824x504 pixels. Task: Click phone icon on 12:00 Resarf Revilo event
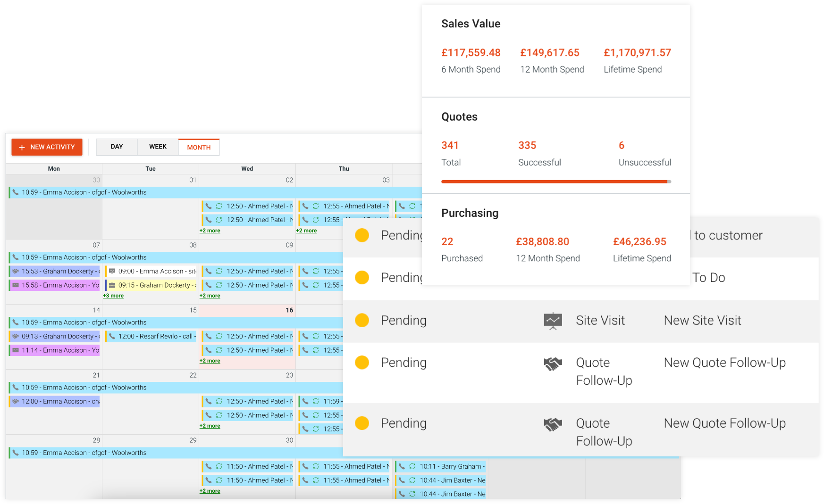tap(112, 336)
